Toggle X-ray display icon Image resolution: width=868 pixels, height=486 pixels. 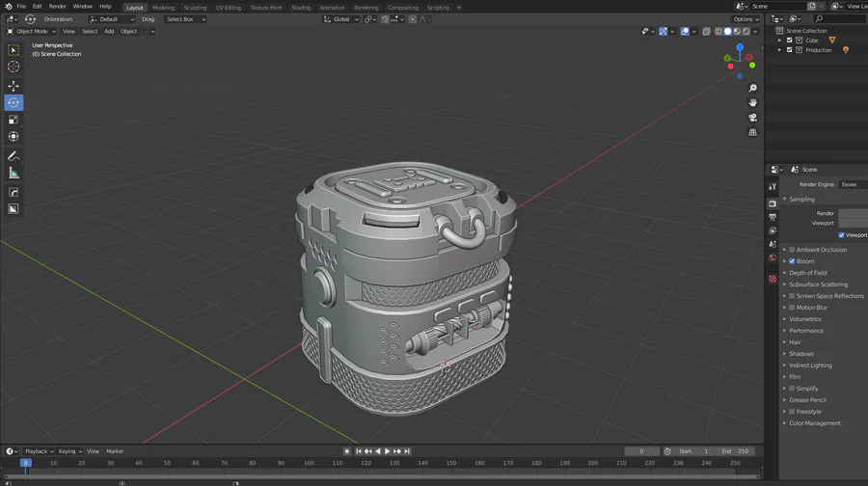[706, 32]
